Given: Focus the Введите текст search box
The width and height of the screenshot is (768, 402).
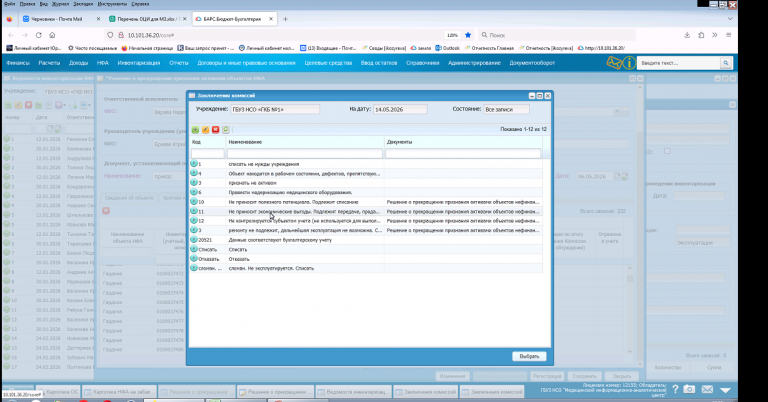Looking at the screenshot, I should click(679, 63).
